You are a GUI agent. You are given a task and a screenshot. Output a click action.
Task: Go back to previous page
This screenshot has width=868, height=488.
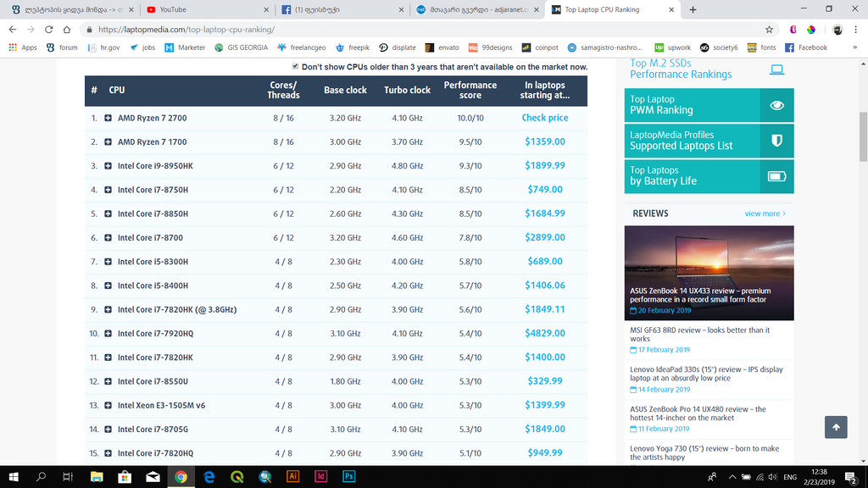[13, 30]
